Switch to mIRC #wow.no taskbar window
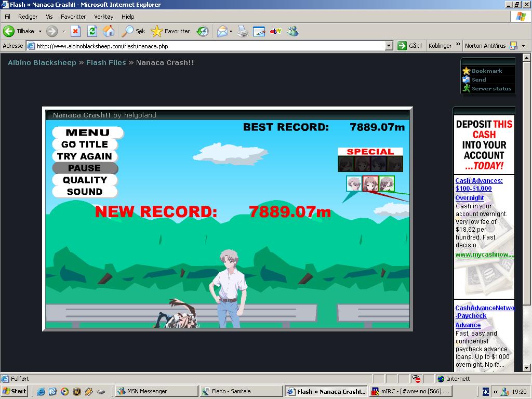This screenshot has height=399, width=532. point(410,391)
